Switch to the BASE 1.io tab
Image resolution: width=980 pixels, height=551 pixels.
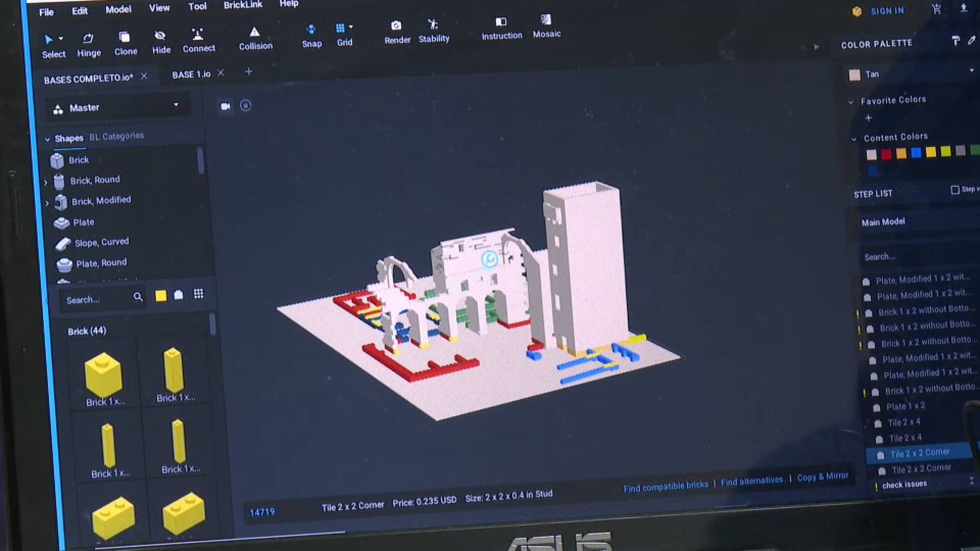[190, 74]
